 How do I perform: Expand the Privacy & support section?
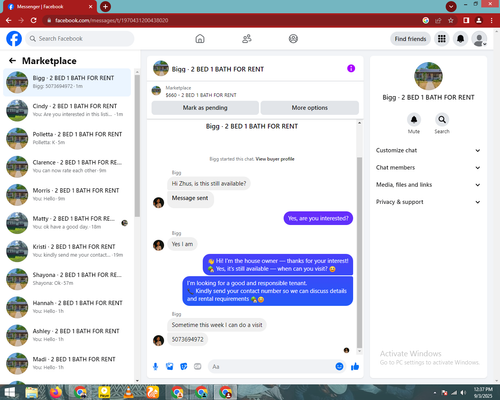click(x=428, y=202)
